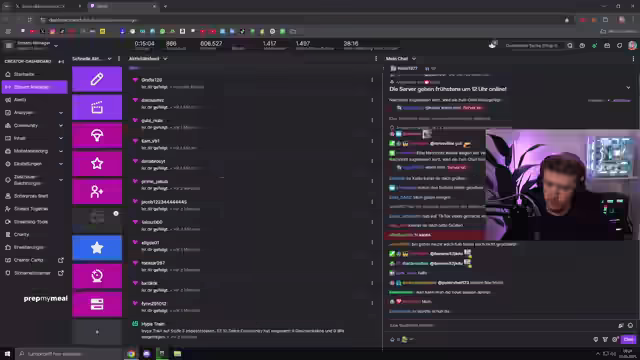
Task: Open the profile avatar menu at top right
Action: click(632, 46)
